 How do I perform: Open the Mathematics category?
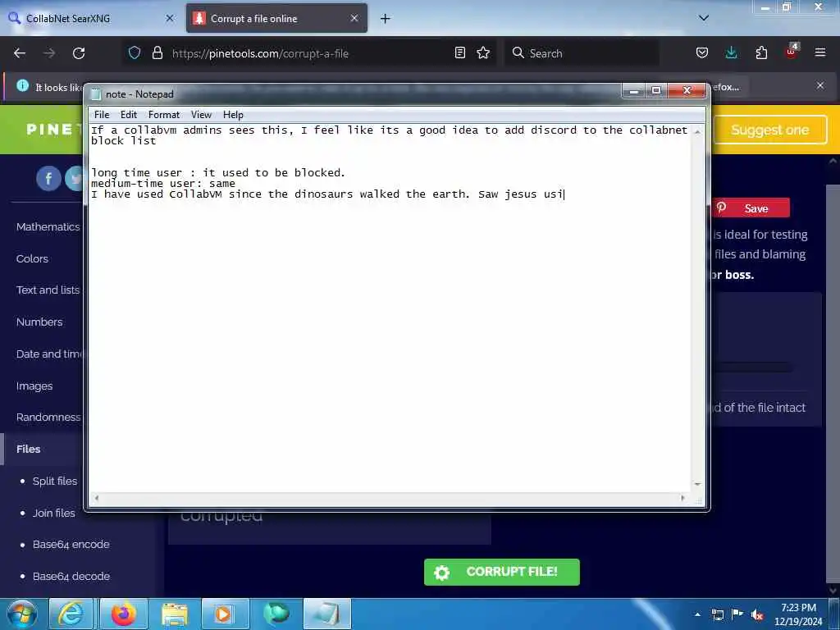coord(48,226)
